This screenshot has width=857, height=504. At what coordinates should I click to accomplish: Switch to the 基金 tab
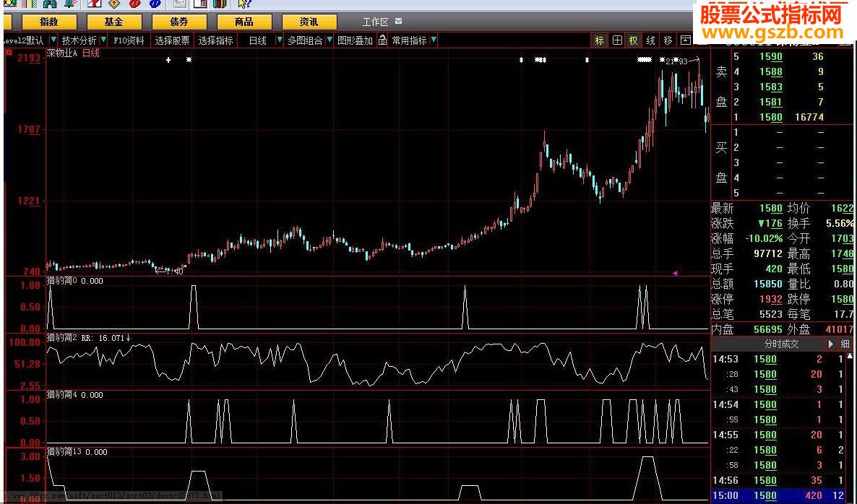coord(113,22)
